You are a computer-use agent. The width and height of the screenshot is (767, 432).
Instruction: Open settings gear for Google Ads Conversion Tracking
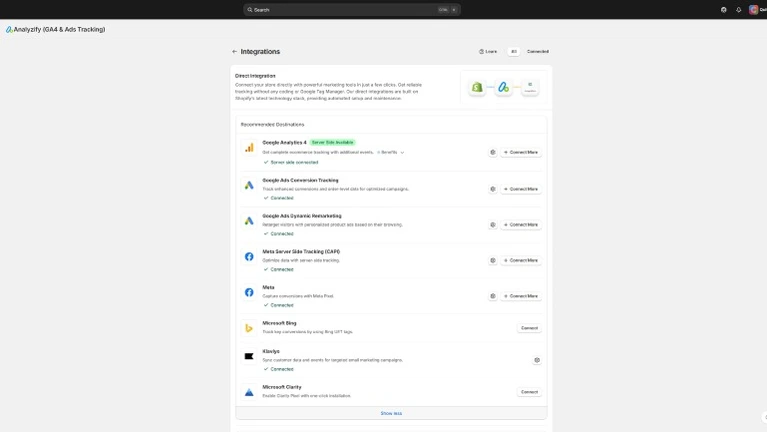(493, 189)
